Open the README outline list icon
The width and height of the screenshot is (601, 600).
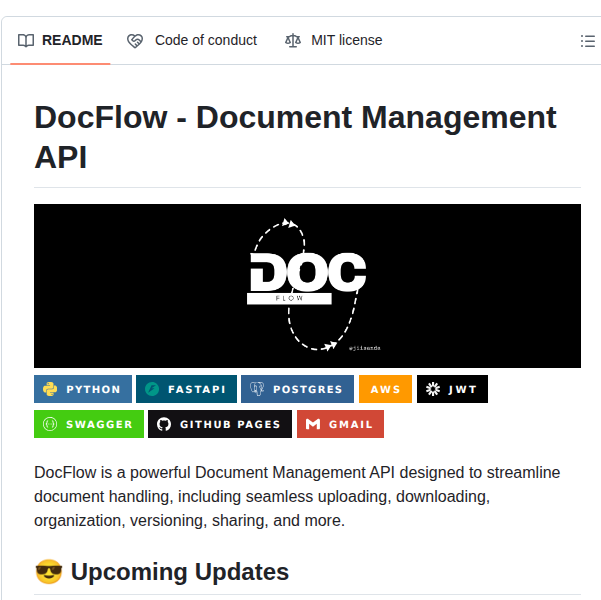[588, 41]
